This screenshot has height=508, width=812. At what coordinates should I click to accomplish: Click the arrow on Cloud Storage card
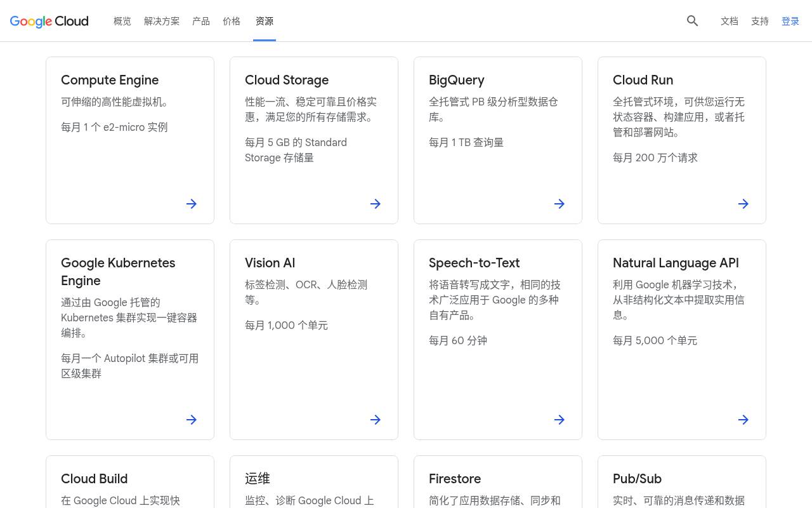tap(376, 204)
